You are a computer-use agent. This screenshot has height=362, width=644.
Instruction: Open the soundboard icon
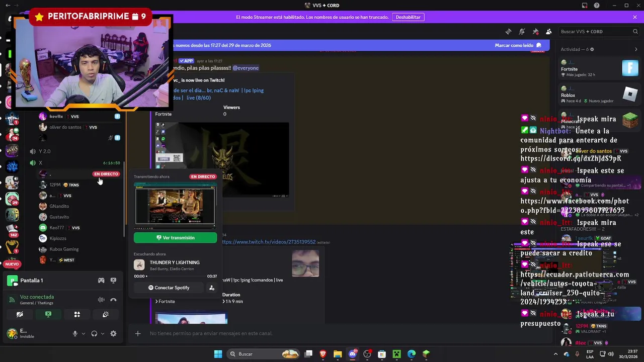[106, 314]
